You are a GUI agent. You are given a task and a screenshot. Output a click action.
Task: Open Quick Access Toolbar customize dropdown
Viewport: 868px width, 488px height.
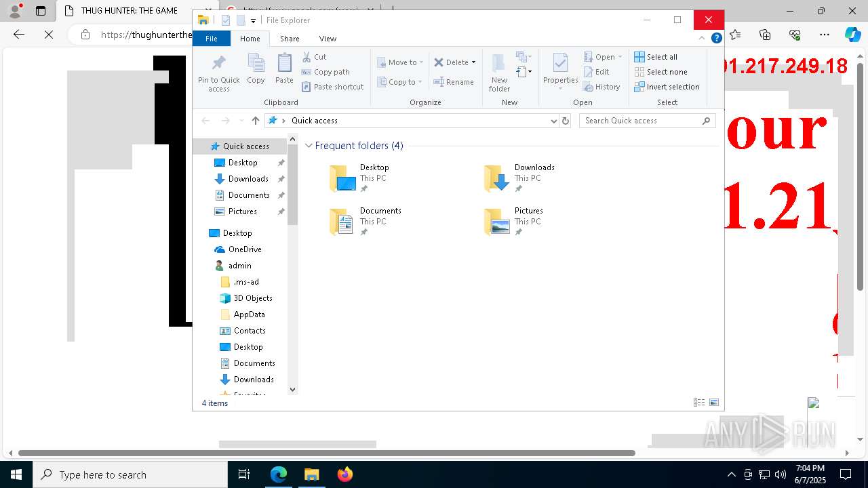click(253, 20)
